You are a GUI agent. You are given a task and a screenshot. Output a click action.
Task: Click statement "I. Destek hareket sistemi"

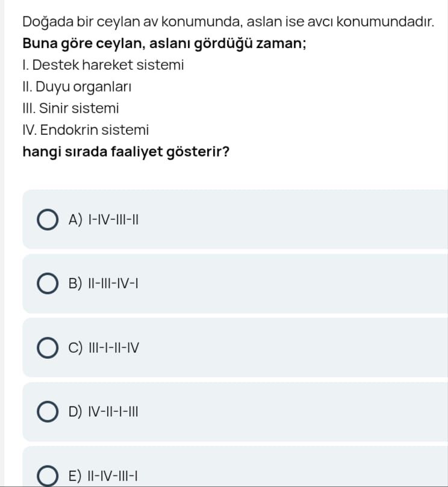[x=103, y=65]
